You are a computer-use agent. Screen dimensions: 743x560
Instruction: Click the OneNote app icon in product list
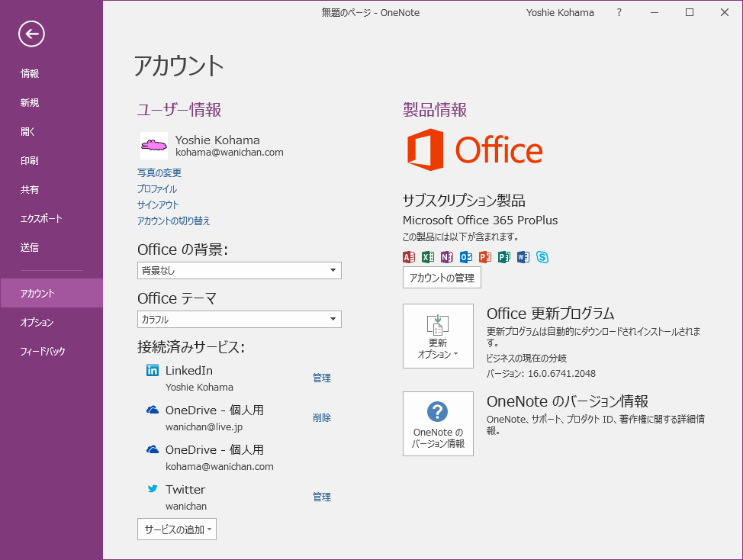[x=447, y=257]
